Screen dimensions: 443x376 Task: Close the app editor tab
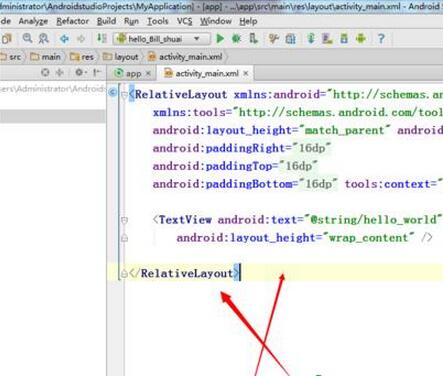tap(148, 73)
